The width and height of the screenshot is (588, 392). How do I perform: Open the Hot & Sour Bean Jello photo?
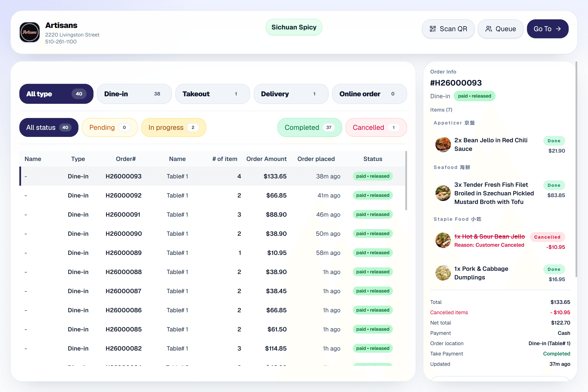[443, 240]
